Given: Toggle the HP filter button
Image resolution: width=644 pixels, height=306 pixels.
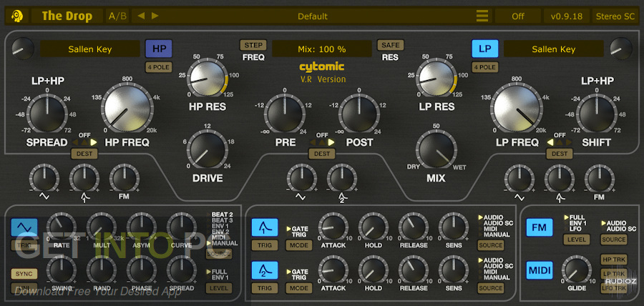Looking at the screenshot, I should click(159, 49).
